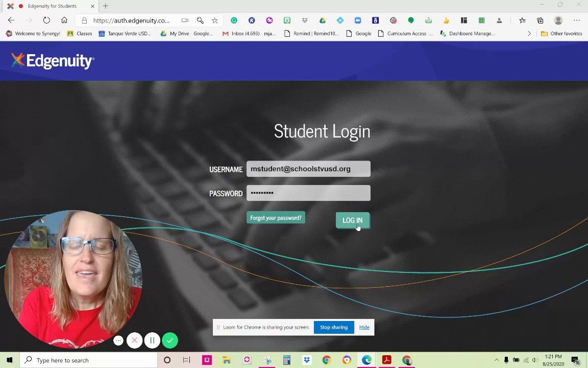Viewport: 588px width, 368px height.
Task: Open the taskbar clock and date
Action: tap(553, 360)
